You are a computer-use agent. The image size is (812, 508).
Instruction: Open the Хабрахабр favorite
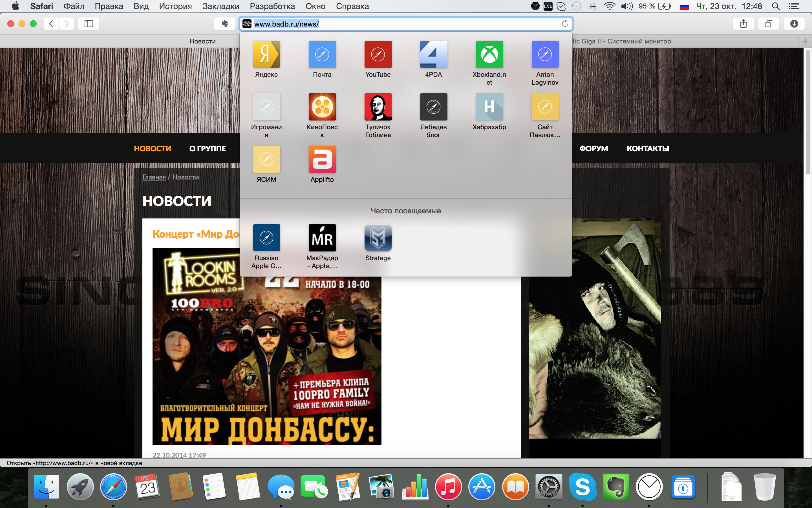coord(489,106)
